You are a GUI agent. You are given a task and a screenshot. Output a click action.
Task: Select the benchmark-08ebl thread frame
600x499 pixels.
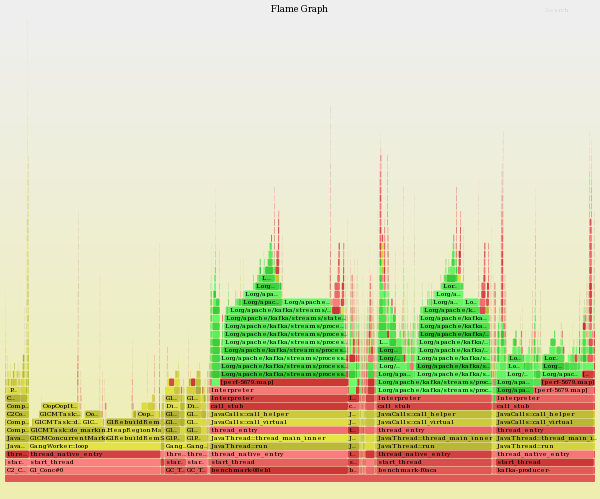[278, 470]
